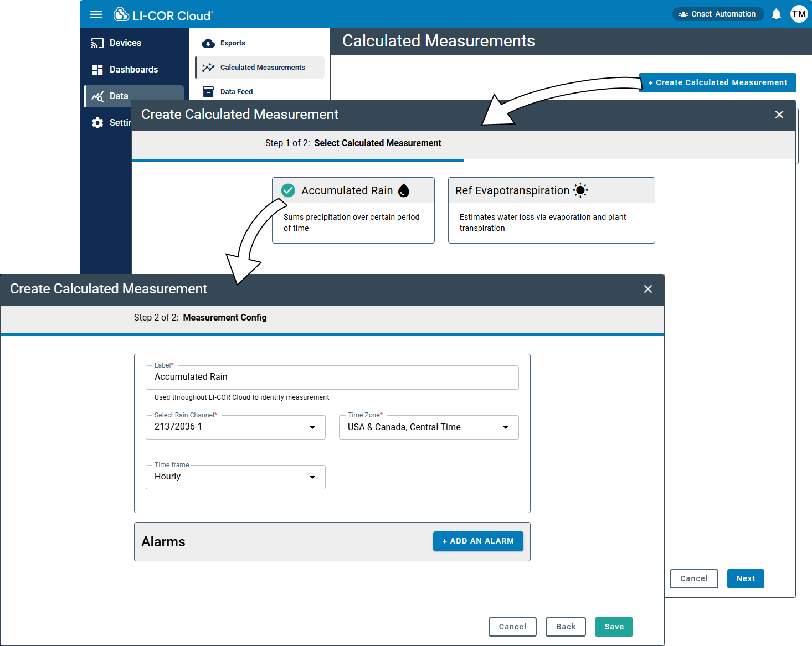The width and height of the screenshot is (812, 646).
Task: Open the notifications bell
Action: pyautogui.click(x=777, y=14)
